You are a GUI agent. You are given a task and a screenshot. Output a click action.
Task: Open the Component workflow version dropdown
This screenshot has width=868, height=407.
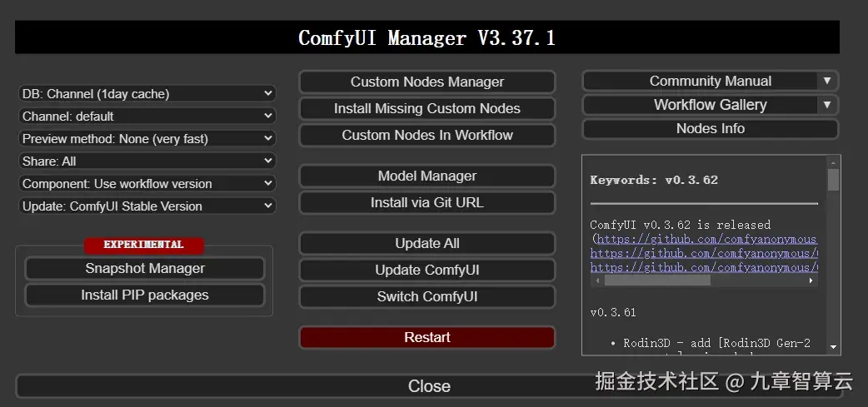click(147, 184)
